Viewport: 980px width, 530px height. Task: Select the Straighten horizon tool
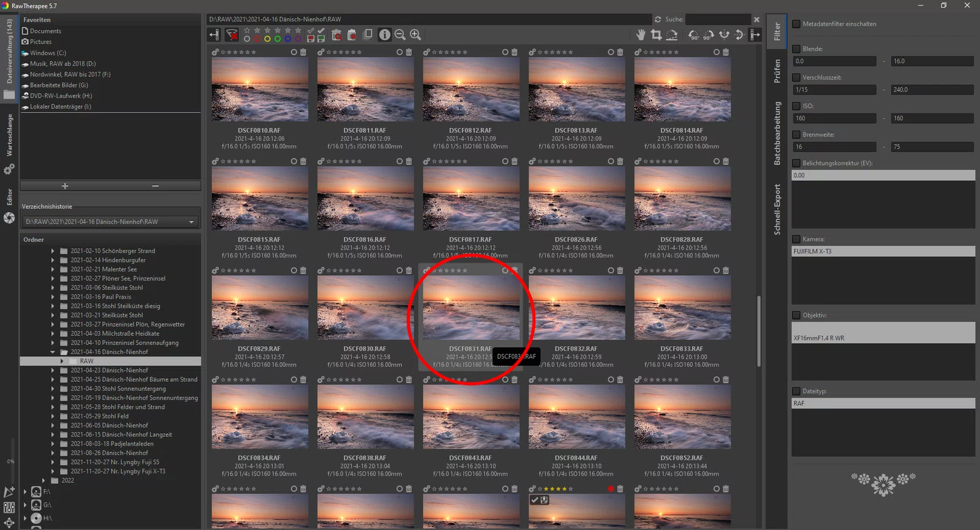pyautogui.click(x=672, y=35)
